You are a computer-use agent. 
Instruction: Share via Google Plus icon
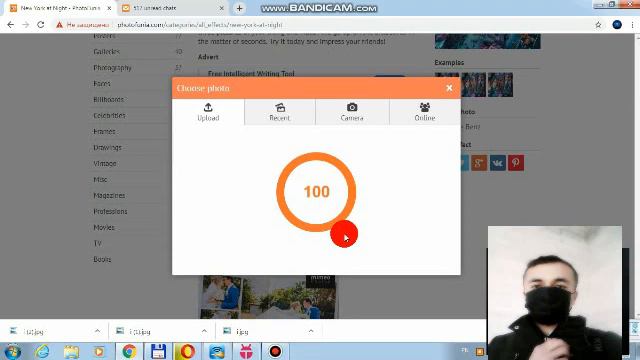479,163
